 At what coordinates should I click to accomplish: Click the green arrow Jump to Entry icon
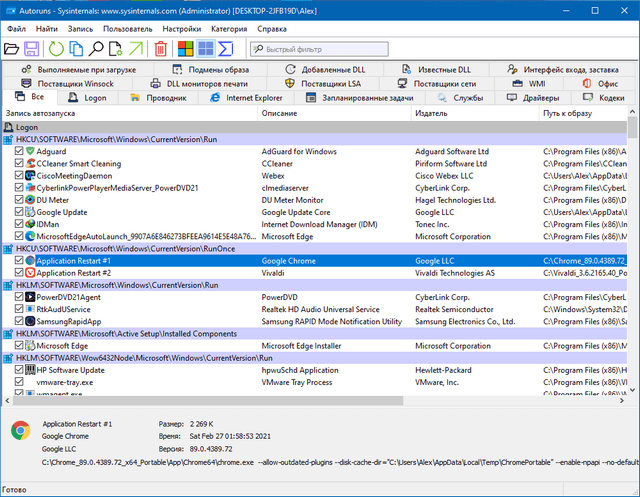click(x=138, y=49)
